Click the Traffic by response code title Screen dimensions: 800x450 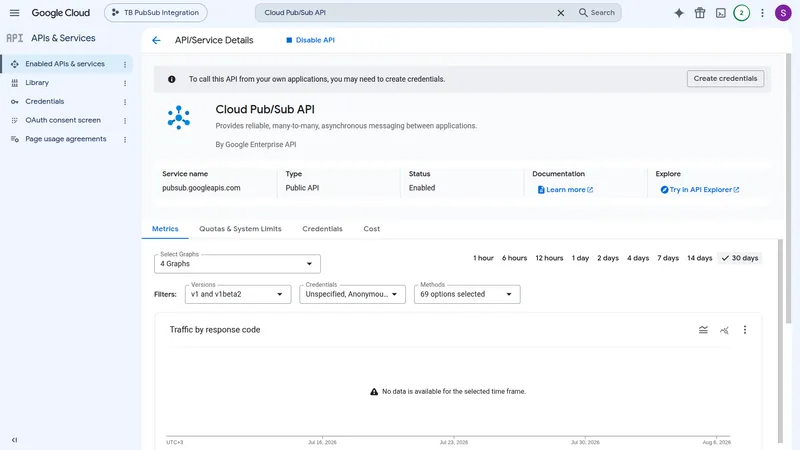pyautogui.click(x=215, y=330)
